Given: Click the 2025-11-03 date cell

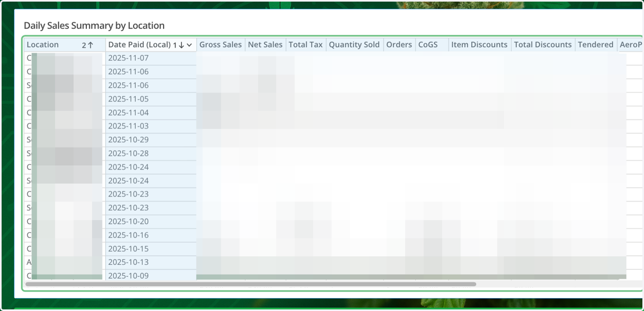Looking at the screenshot, I should click(x=151, y=126).
